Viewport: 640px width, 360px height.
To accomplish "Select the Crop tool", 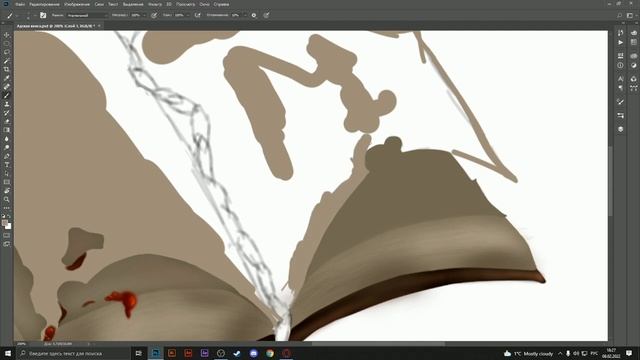I will pyautogui.click(x=7, y=69).
